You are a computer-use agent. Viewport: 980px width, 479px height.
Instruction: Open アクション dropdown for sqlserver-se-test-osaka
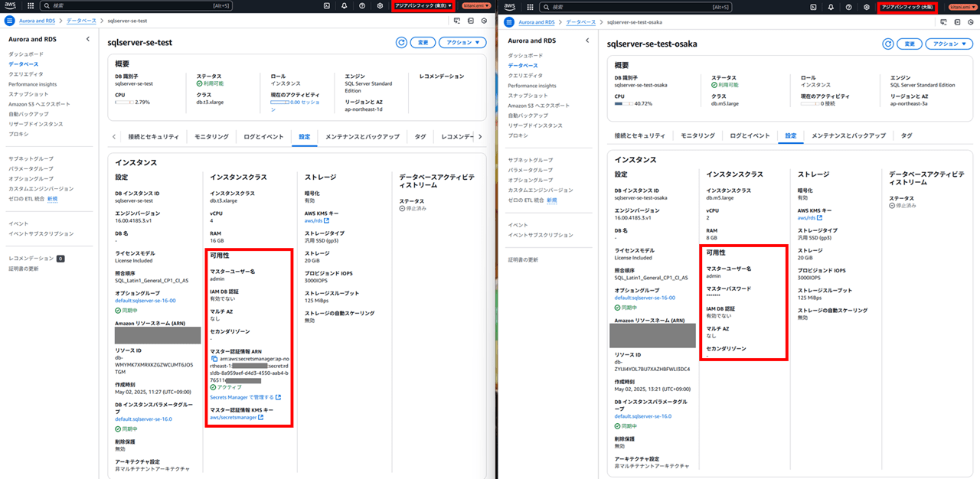[949, 44]
